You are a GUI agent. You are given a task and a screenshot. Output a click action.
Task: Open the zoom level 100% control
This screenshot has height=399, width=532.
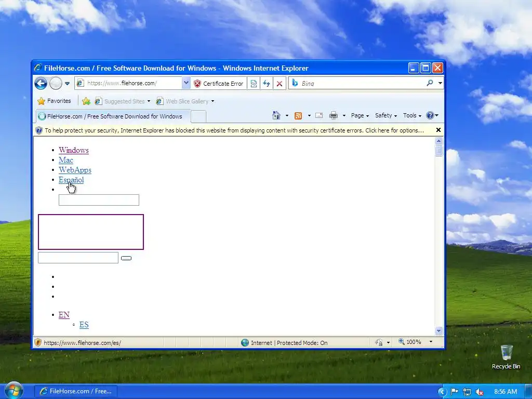410,342
